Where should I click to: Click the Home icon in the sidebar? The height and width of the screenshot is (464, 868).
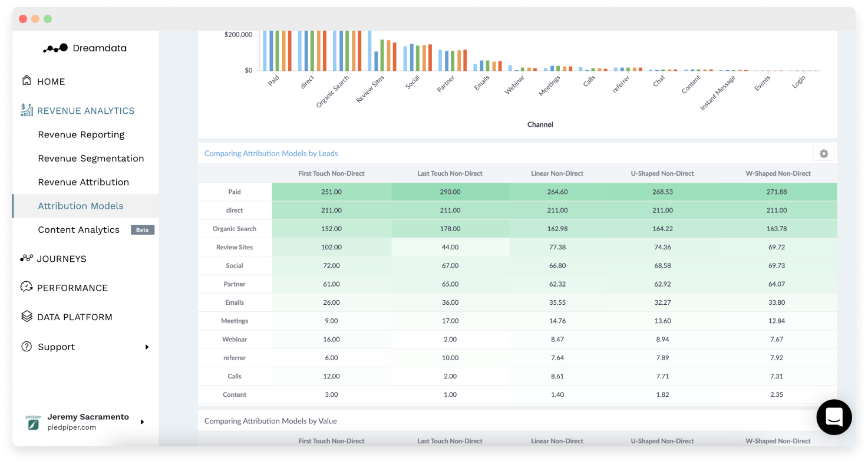pyautogui.click(x=26, y=81)
